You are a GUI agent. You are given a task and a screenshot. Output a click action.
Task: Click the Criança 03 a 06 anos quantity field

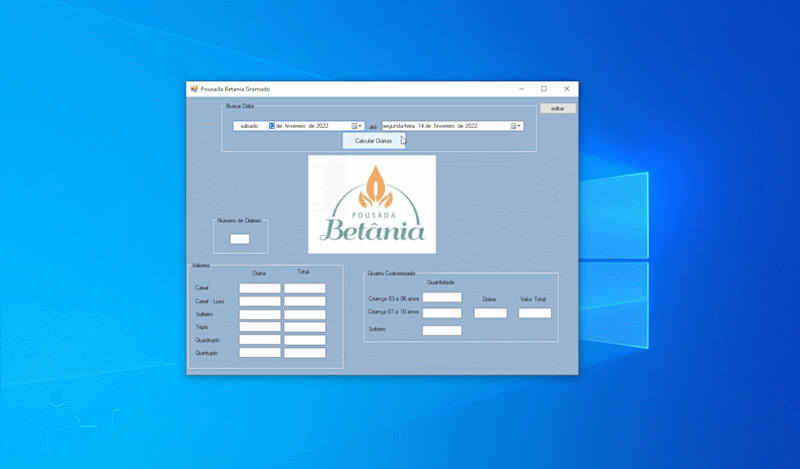[x=442, y=298]
